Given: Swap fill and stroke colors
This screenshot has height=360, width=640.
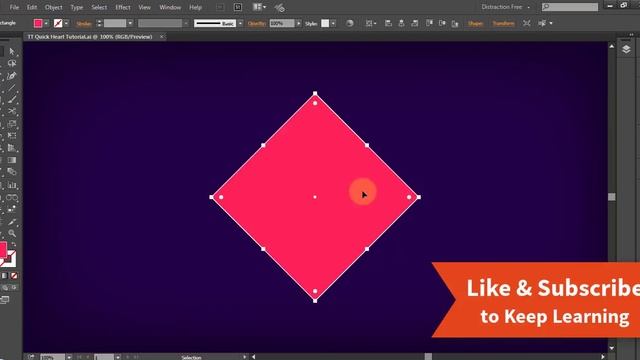Looking at the screenshot, I should click(x=13, y=244).
